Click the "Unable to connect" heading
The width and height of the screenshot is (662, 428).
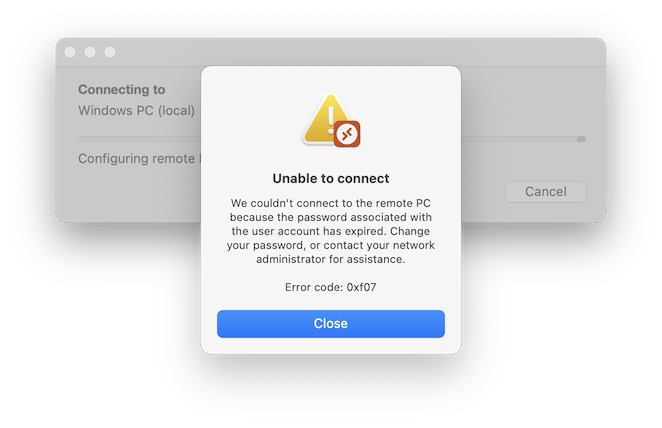(x=330, y=179)
